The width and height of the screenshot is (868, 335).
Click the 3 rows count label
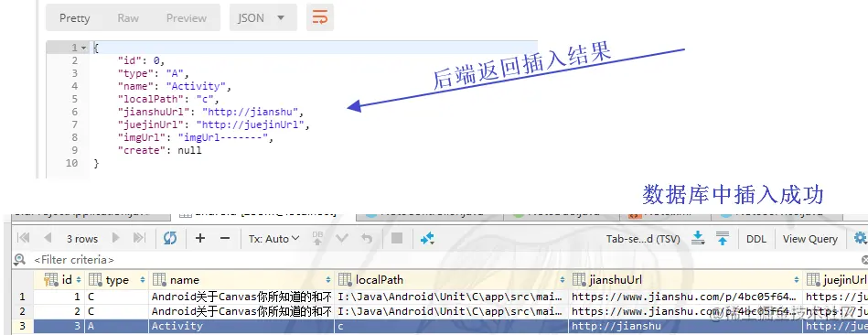tap(82, 239)
